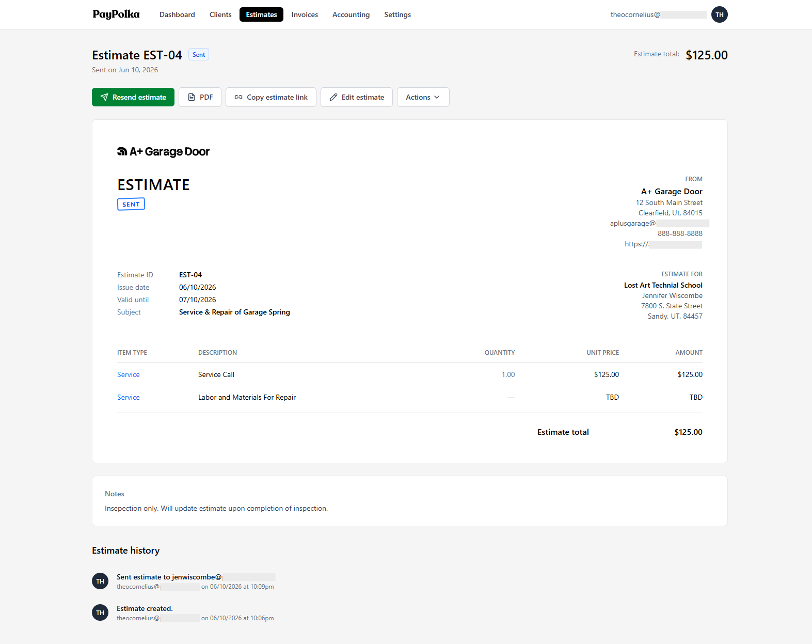Click the Sent status badge near title
This screenshot has width=812, height=644.
(199, 55)
